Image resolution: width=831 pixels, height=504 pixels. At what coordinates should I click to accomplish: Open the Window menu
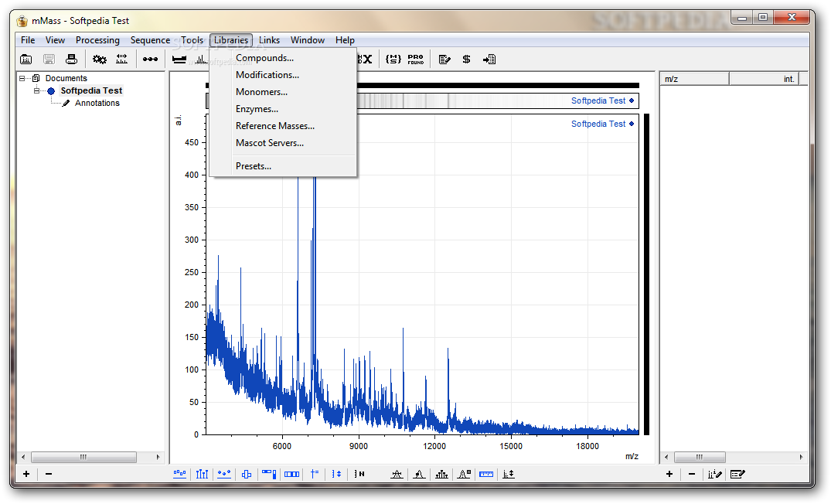(x=308, y=40)
